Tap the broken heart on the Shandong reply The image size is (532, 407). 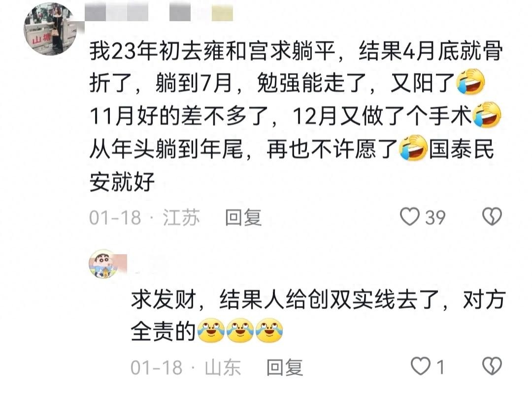pos(492,366)
